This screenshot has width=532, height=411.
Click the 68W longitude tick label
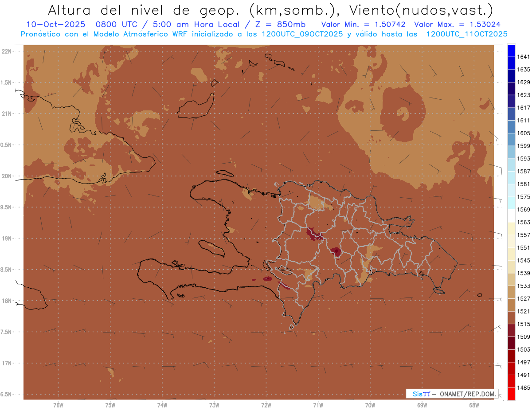click(474, 405)
